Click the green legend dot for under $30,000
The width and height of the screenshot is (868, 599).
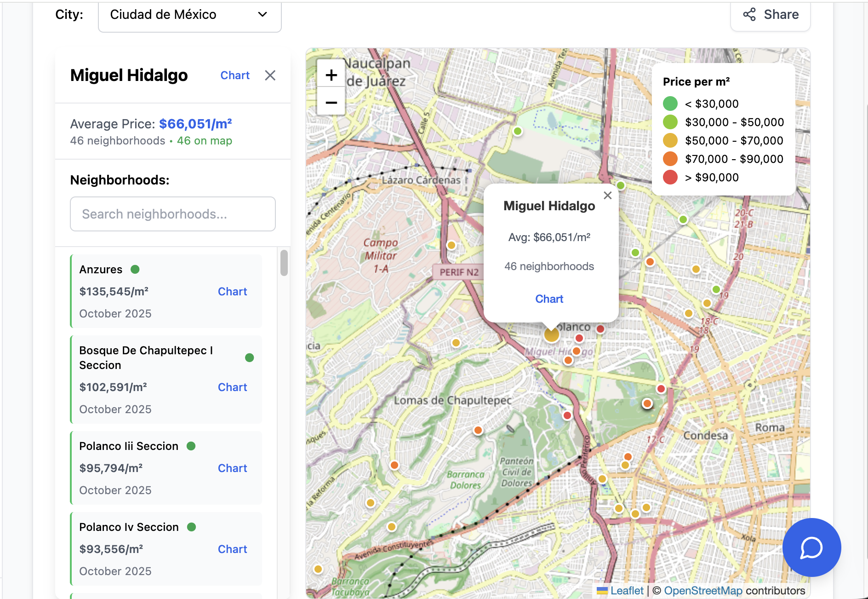[x=670, y=104]
